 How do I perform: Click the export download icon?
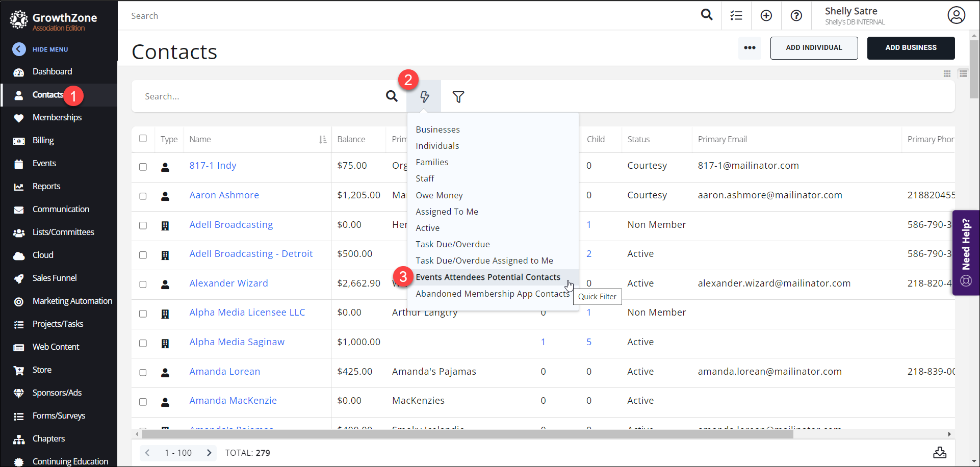pyautogui.click(x=939, y=452)
